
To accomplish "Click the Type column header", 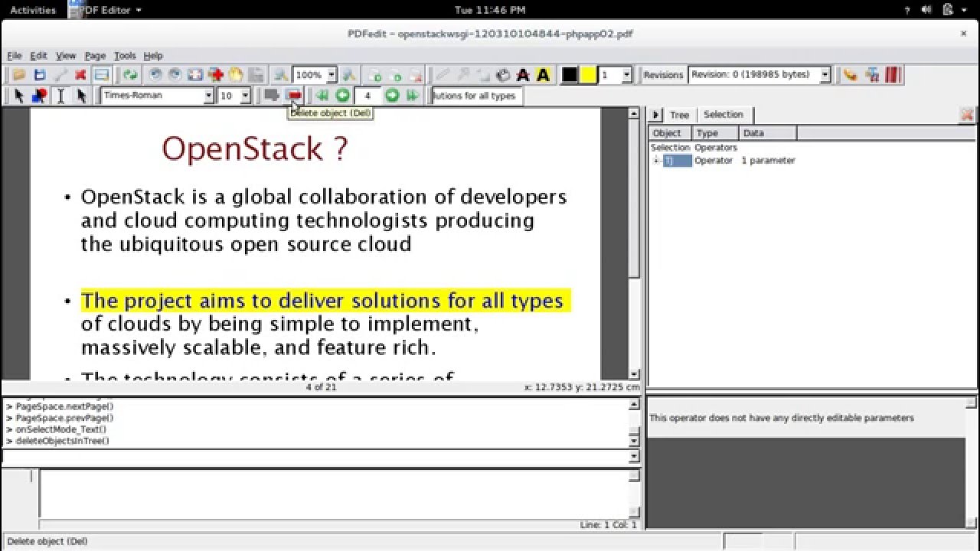I will coord(716,133).
